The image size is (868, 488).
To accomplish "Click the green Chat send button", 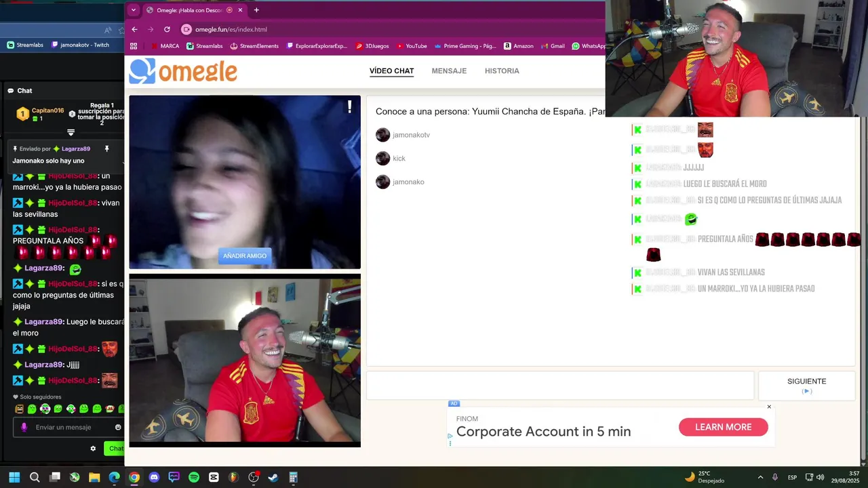I will 115,448.
